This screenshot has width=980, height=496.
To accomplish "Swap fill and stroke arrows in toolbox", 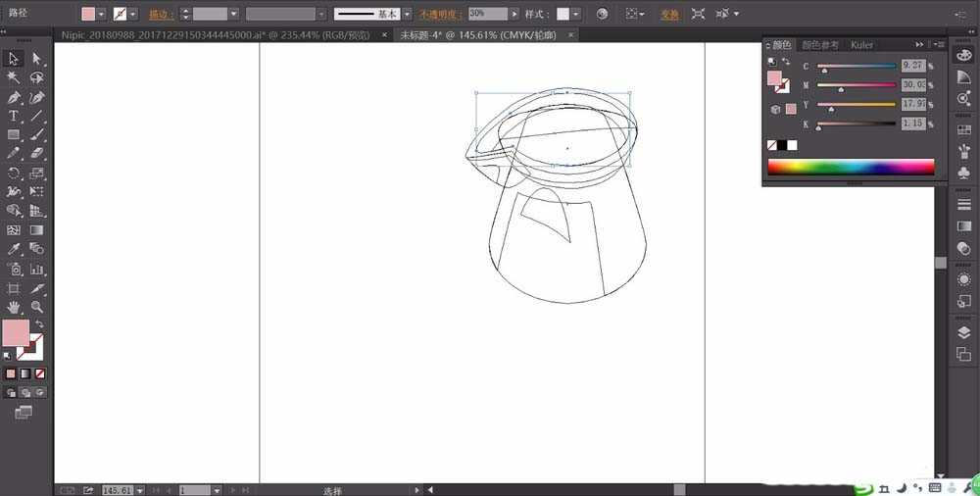I will (40, 323).
